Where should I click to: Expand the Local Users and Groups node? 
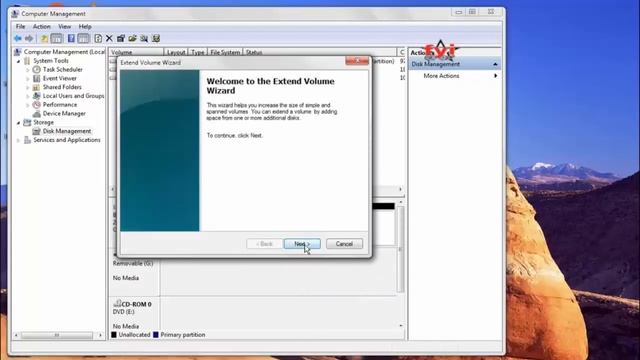pos(28,96)
